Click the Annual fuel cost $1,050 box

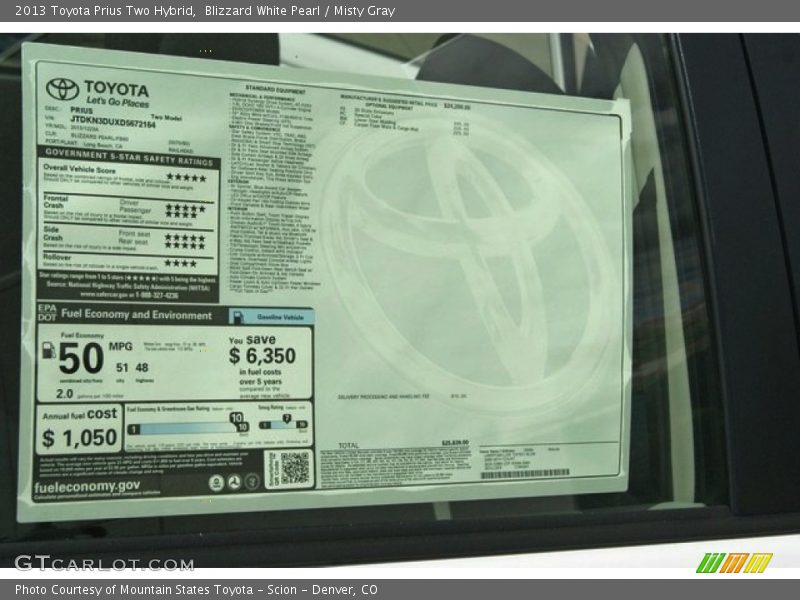click(80, 430)
